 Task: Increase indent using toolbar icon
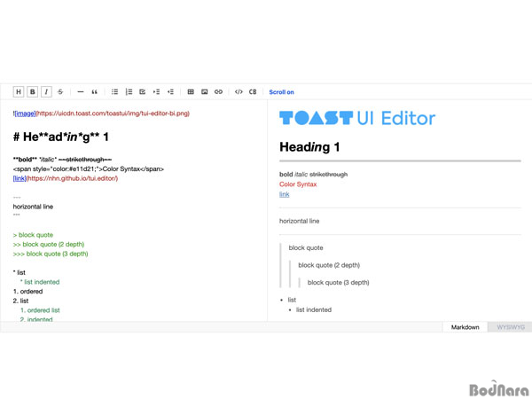156,91
